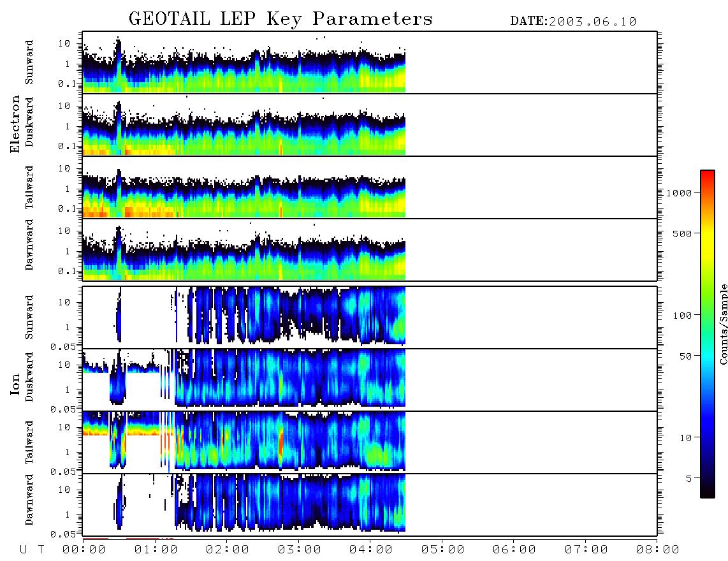Select the "Ion" group axis label
This screenshot has width=728, height=561.
[15, 384]
